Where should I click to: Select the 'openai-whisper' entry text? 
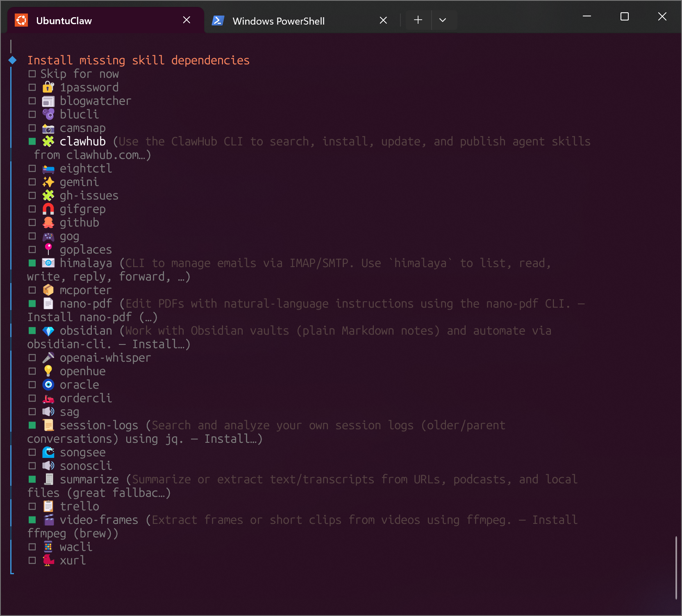pos(105,358)
